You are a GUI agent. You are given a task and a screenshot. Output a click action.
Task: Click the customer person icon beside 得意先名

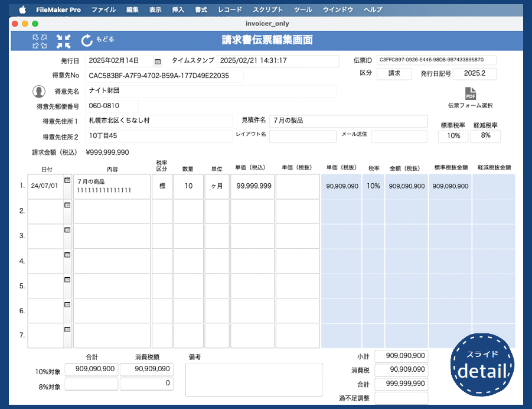[x=39, y=91]
